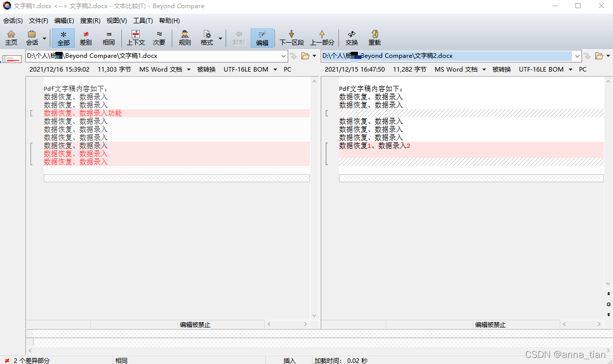Click Pdf文字稿内容如下 in the left pane

pos(76,89)
